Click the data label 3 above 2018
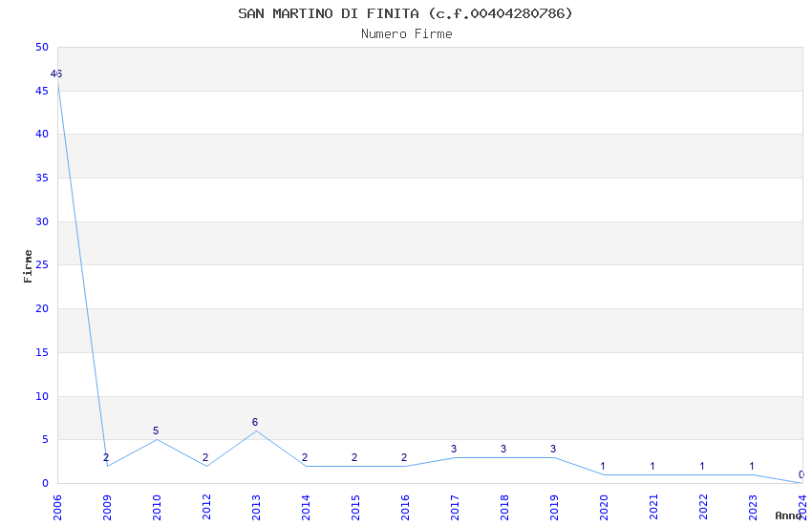812x525 pixels. click(503, 449)
